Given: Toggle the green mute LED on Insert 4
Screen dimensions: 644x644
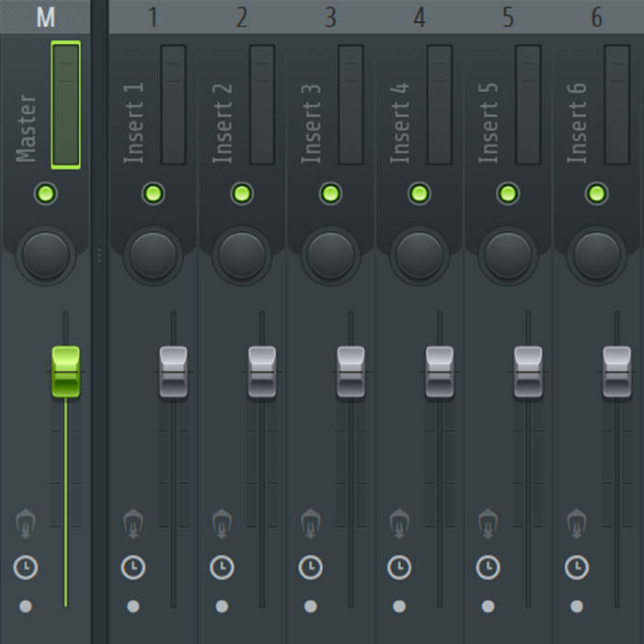Looking at the screenshot, I should coord(420,193).
